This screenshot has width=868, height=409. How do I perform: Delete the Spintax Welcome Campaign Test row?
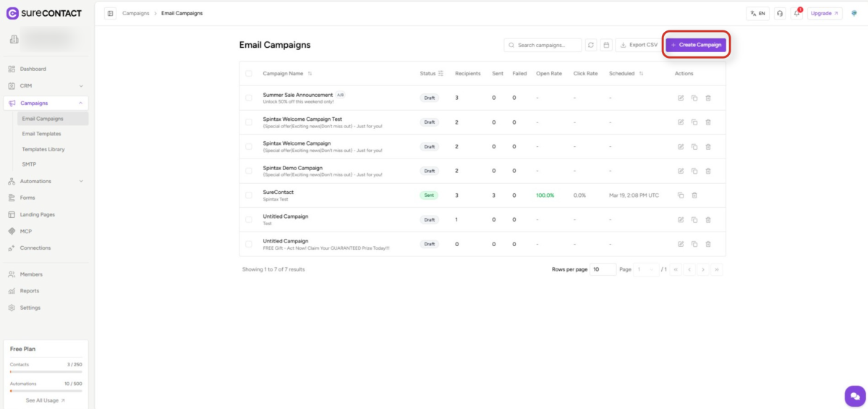tap(708, 122)
